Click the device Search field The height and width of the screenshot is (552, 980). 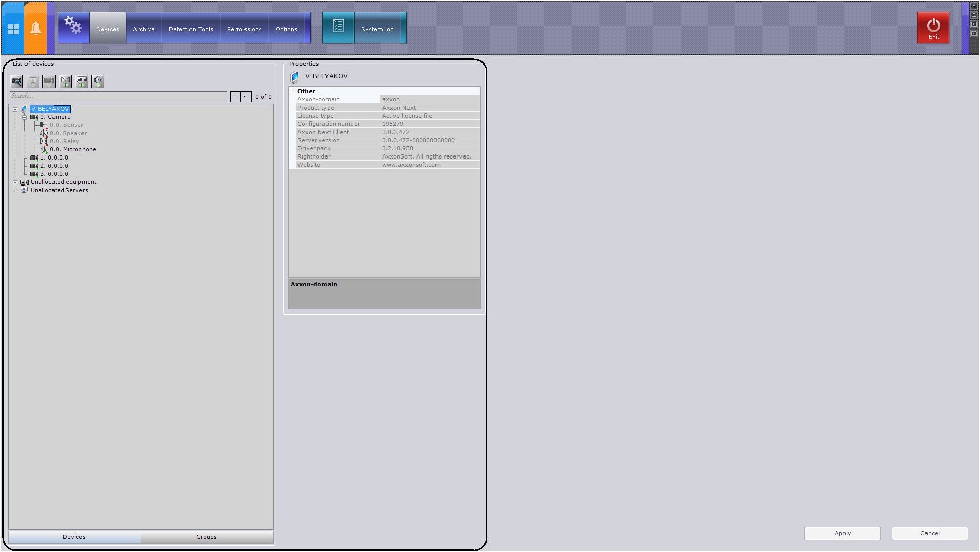tap(118, 96)
